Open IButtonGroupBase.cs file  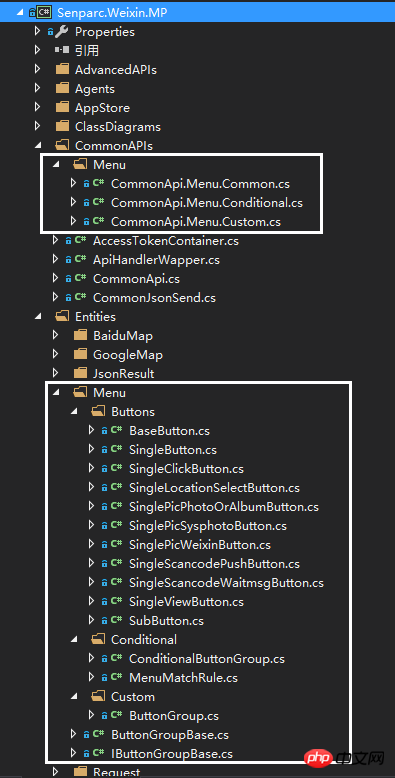tap(172, 754)
